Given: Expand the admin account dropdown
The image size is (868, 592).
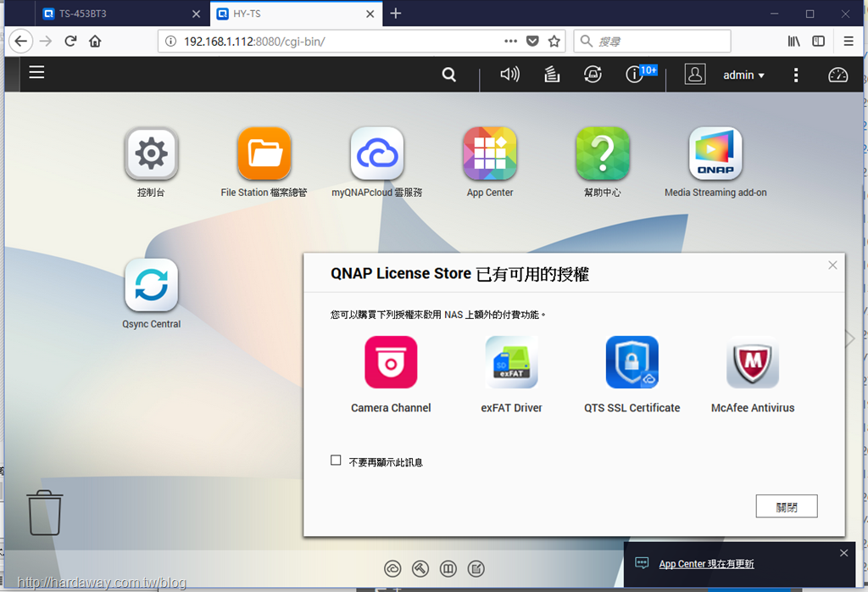Looking at the screenshot, I should click(x=743, y=75).
